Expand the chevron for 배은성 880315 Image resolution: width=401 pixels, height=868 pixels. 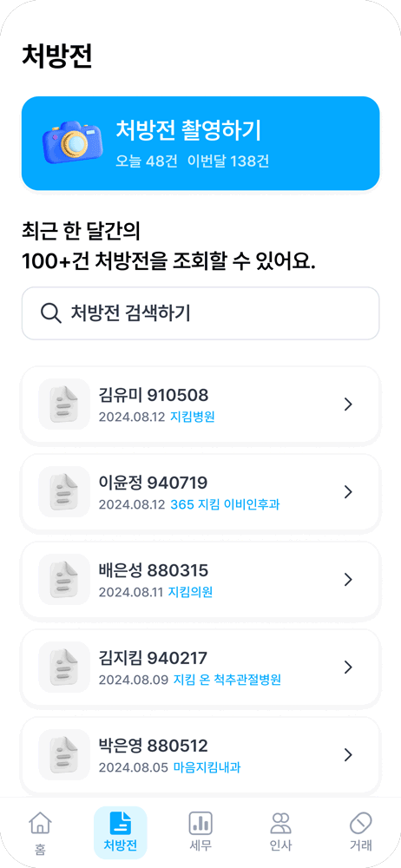tap(348, 580)
